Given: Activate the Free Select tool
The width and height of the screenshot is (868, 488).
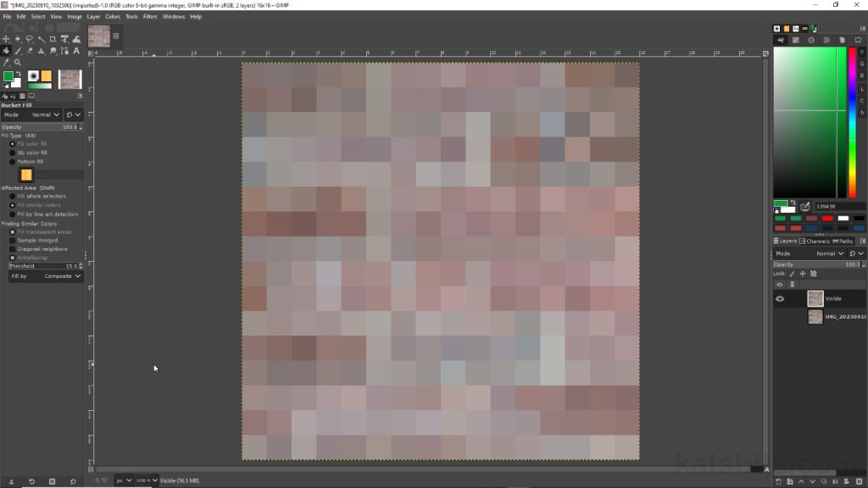Looking at the screenshot, I should [29, 37].
